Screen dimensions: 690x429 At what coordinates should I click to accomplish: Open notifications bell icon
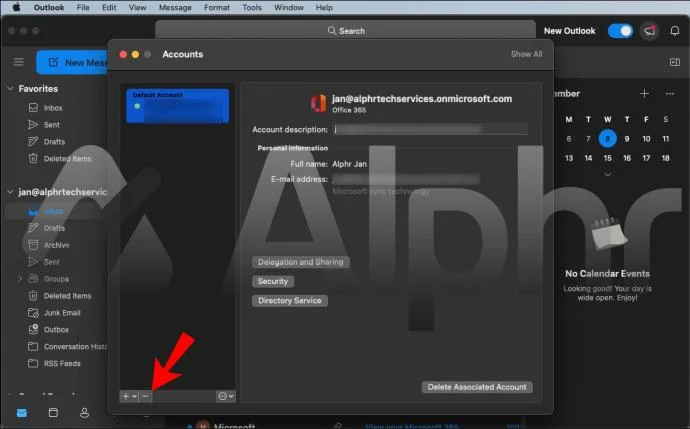675,31
